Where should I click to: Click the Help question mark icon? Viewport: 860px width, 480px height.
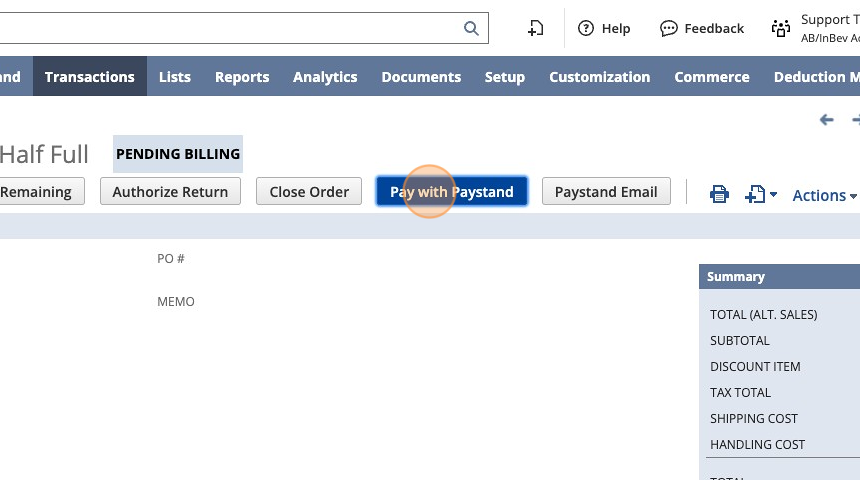point(586,28)
